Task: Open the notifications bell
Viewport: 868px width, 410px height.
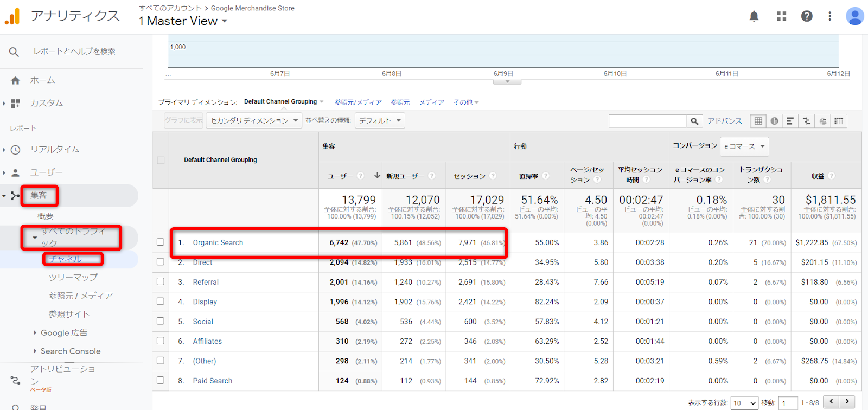Action: (754, 16)
